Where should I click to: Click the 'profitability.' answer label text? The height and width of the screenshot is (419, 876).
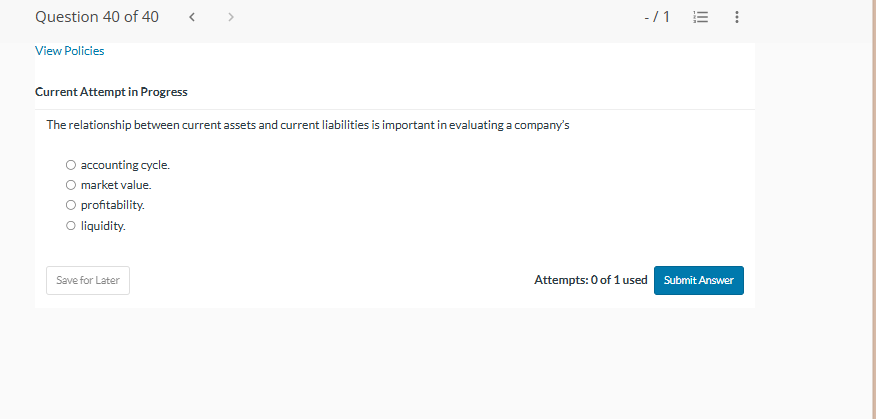[112, 205]
